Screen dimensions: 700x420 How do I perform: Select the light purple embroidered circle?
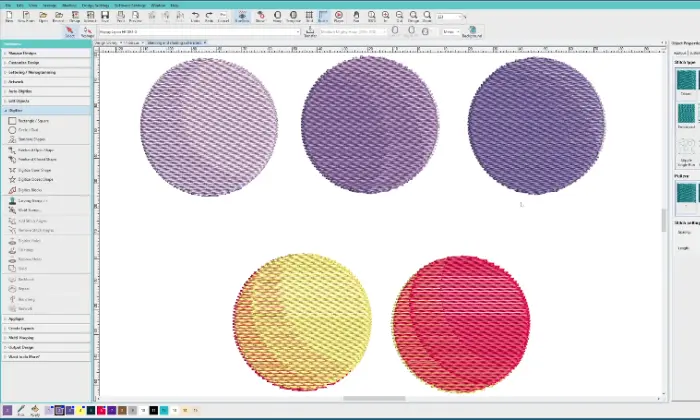click(x=209, y=127)
